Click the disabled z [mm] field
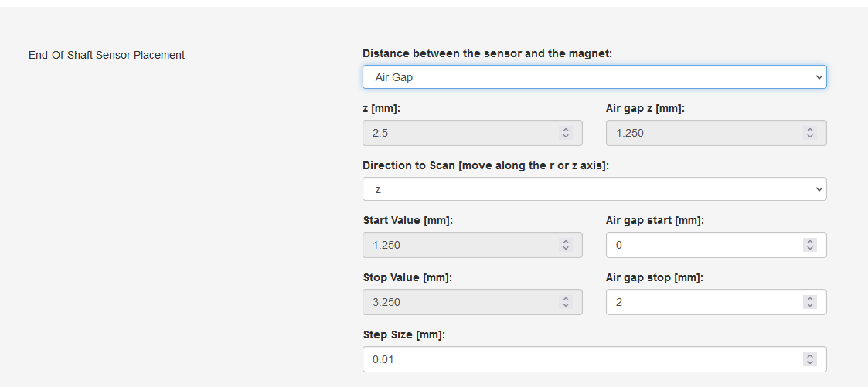This screenshot has height=387, width=868. 472,133
